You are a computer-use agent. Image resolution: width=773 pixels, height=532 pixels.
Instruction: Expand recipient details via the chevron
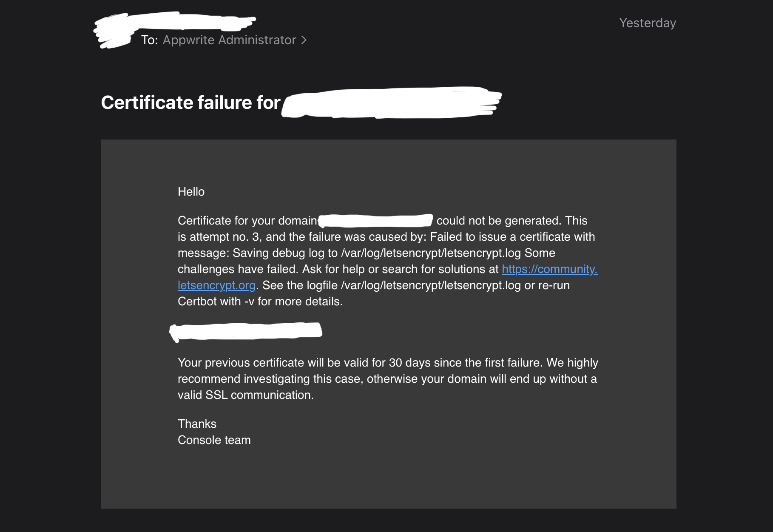[304, 40]
